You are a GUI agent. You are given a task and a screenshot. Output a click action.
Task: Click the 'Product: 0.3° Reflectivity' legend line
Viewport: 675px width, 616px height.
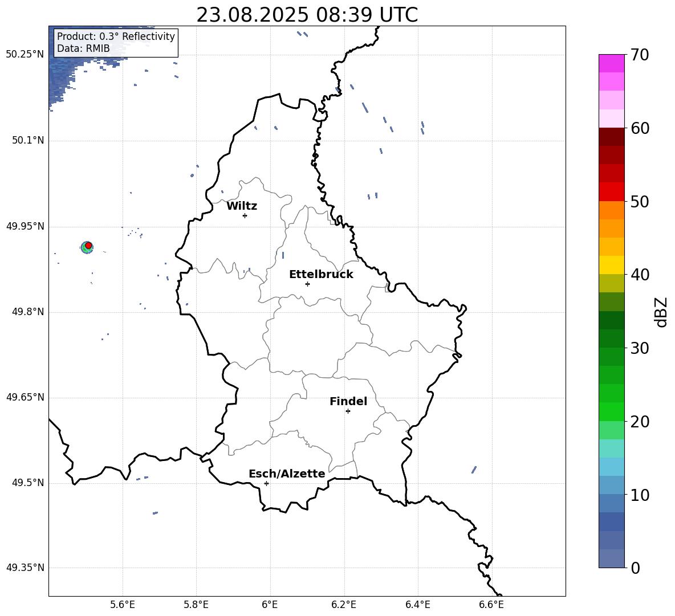click(116, 36)
